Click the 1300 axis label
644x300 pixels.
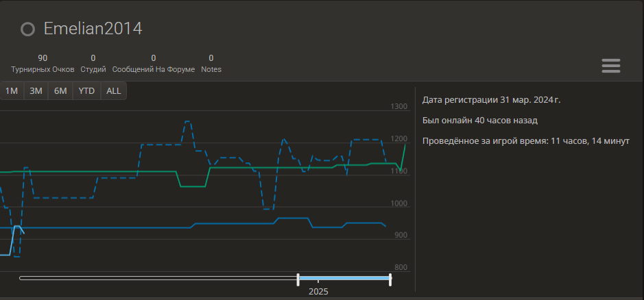pyautogui.click(x=398, y=107)
